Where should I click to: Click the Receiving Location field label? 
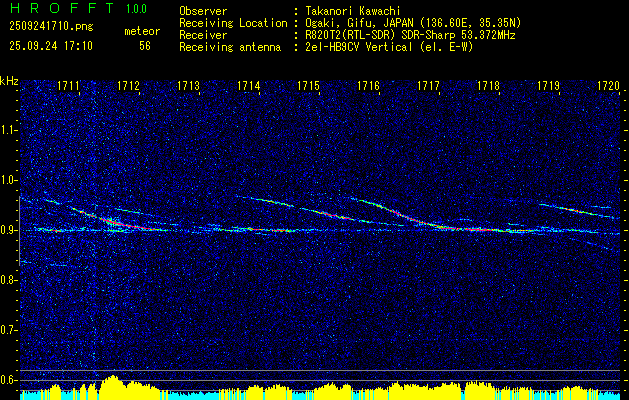coord(233,23)
